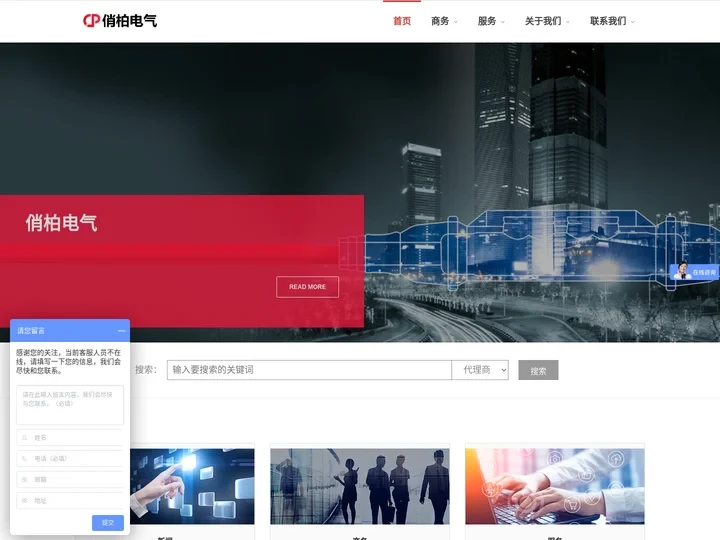Open the laptop typing hands thumbnail
The height and width of the screenshot is (540, 720).
[555, 486]
